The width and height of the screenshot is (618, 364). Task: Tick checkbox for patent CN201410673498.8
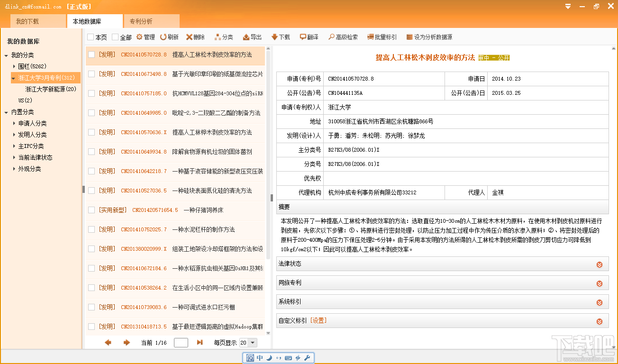coord(91,74)
